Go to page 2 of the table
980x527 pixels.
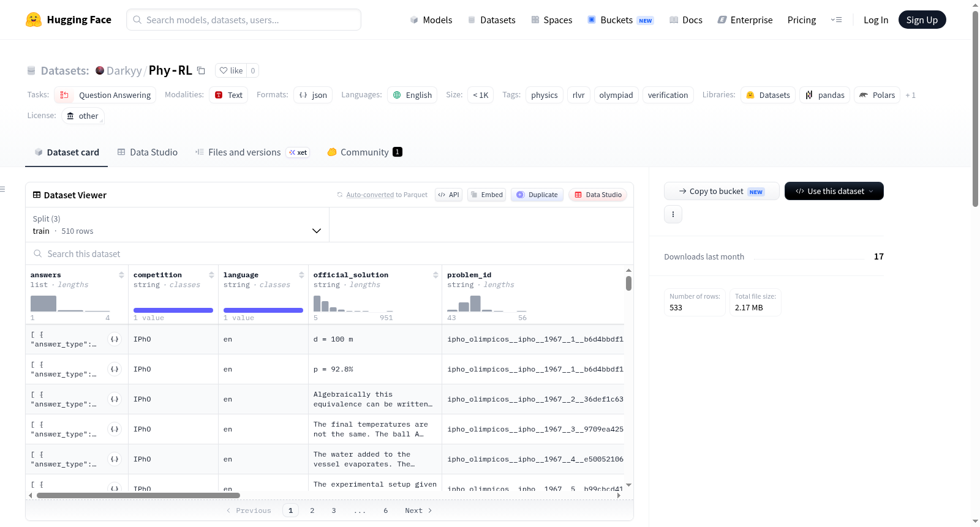pyautogui.click(x=312, y=510)
